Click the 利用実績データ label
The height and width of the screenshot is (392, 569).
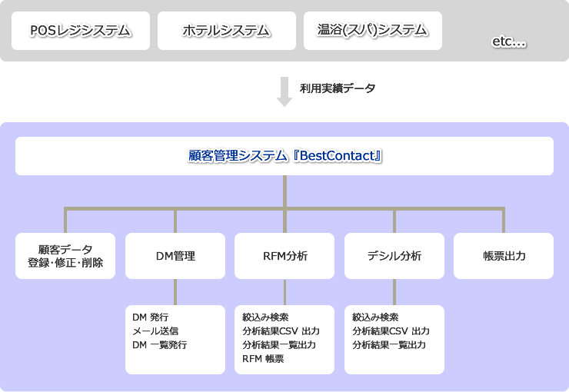click(x=338, y=88)
